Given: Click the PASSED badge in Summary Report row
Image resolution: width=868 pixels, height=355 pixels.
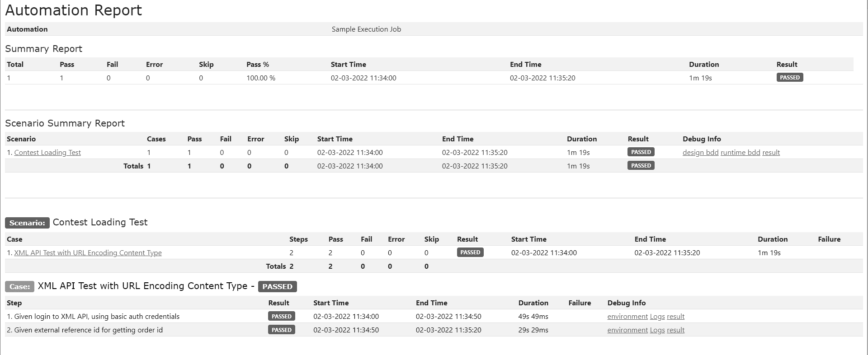Looking at the screenshot, I should click(x=789, y=78).
